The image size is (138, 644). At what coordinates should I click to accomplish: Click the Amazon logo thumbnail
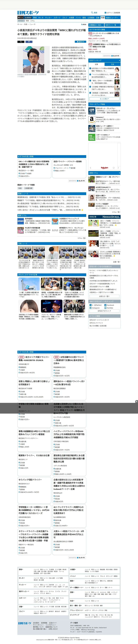tap(92, 120)
